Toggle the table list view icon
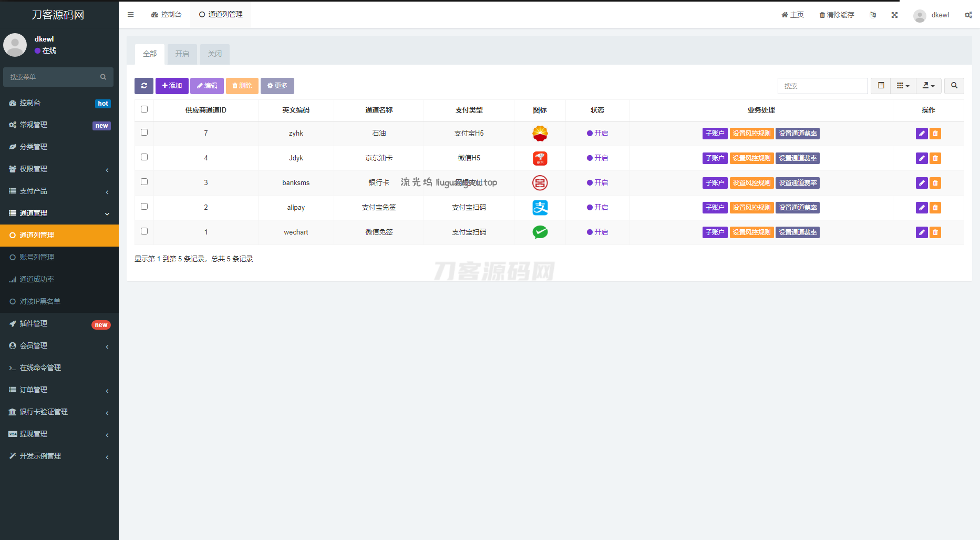The width and height of the screenshot is (980, 540). point(881,86)
